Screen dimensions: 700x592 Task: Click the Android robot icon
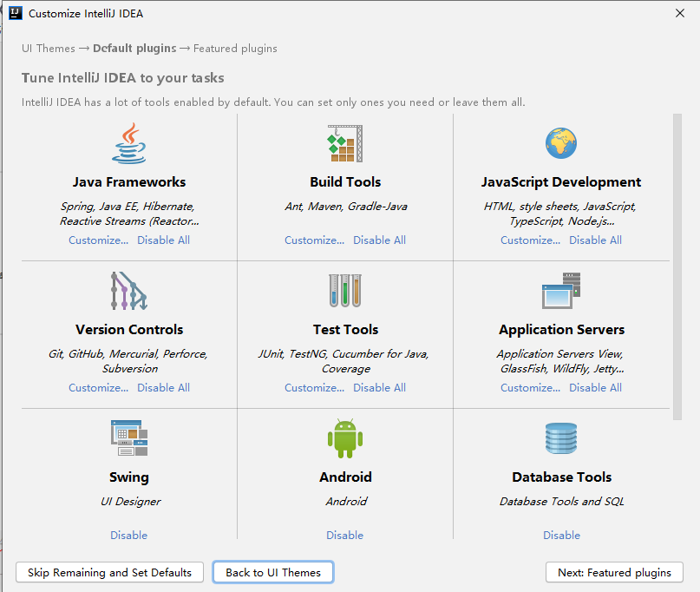point(345,438)
